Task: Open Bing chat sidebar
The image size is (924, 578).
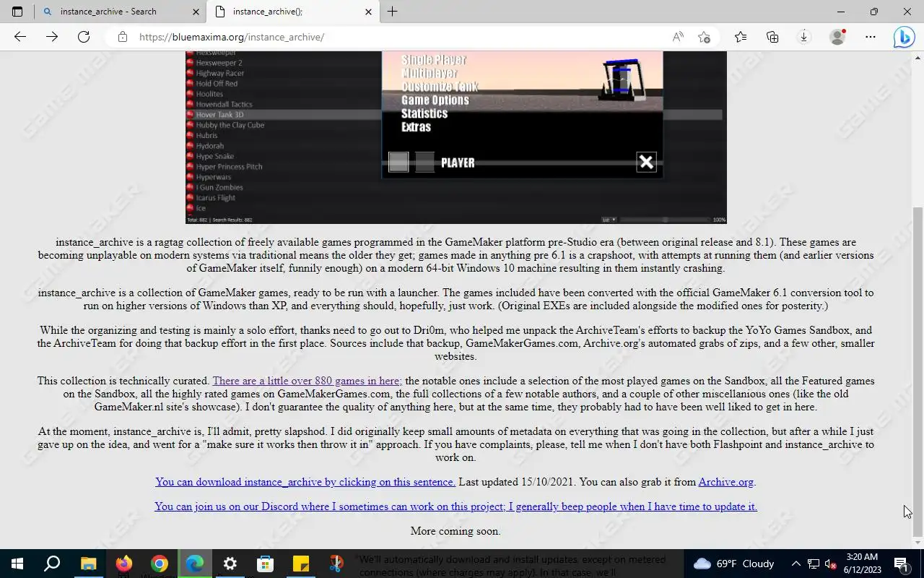Action: point(904,37)
